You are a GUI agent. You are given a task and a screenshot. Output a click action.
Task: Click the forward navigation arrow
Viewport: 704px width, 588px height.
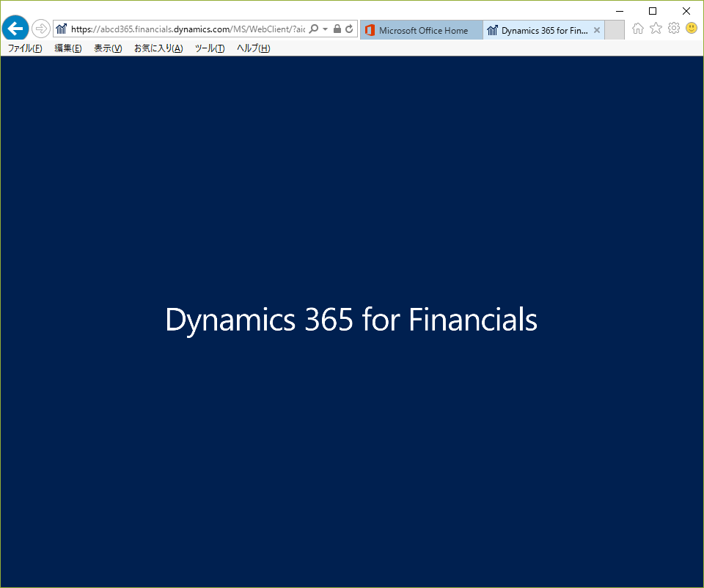tap(41, 29)
